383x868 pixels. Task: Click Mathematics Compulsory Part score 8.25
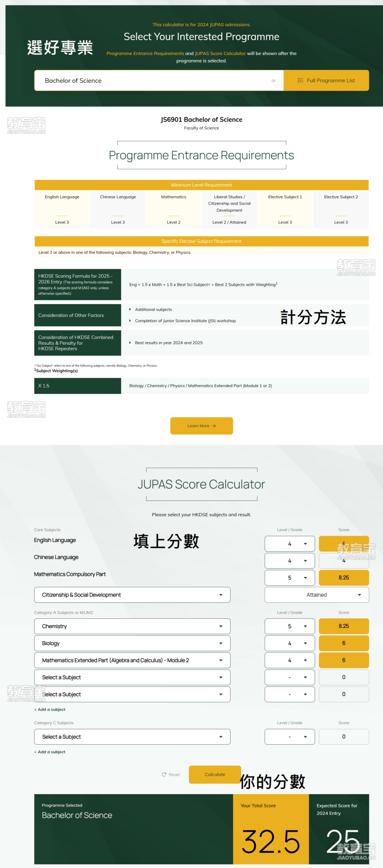coord(344,578)
